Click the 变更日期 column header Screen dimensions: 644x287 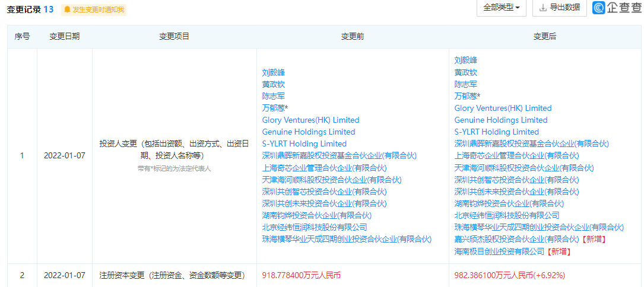[65, 37]
